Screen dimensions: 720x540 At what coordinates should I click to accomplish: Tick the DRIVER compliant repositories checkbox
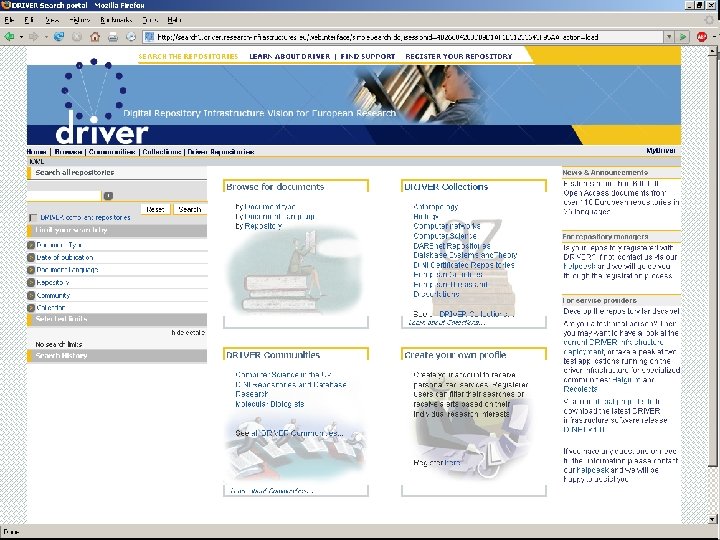(x=33, y=218)
